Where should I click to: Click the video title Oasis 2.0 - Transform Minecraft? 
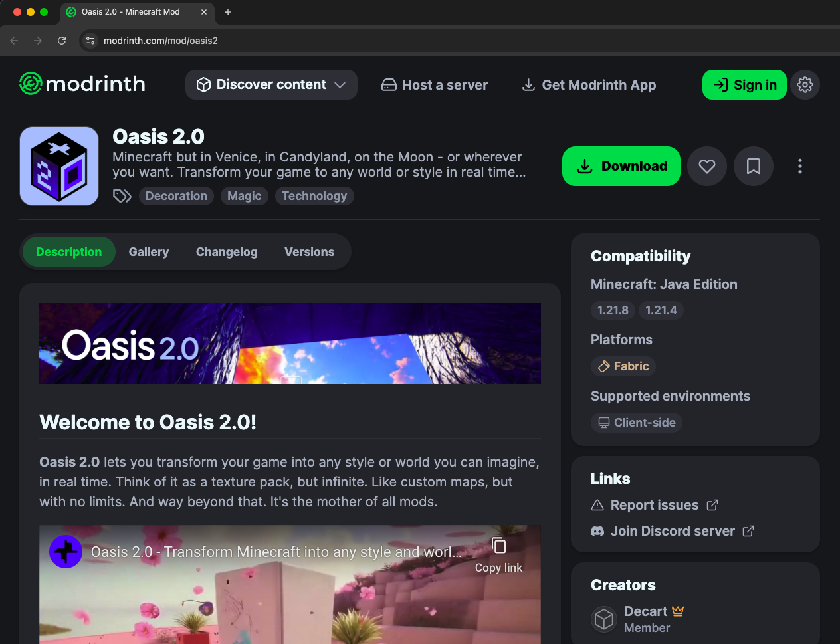[276, 552]
